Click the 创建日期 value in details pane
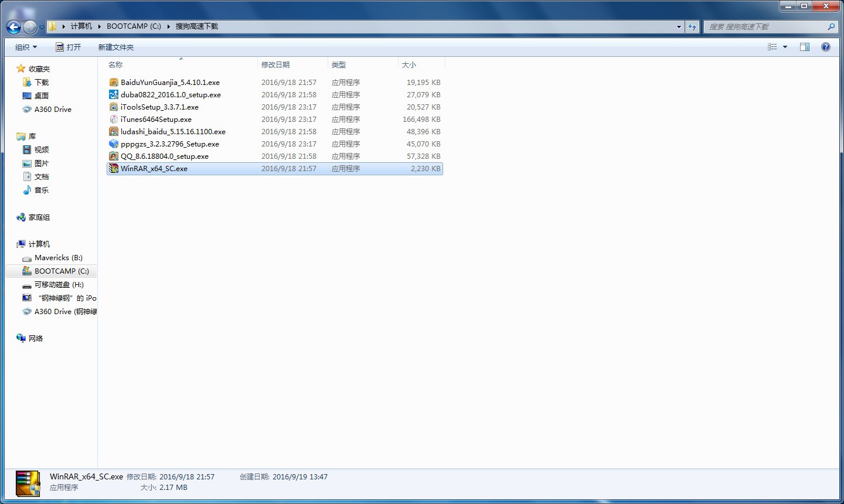 click(x=300, y=477)
